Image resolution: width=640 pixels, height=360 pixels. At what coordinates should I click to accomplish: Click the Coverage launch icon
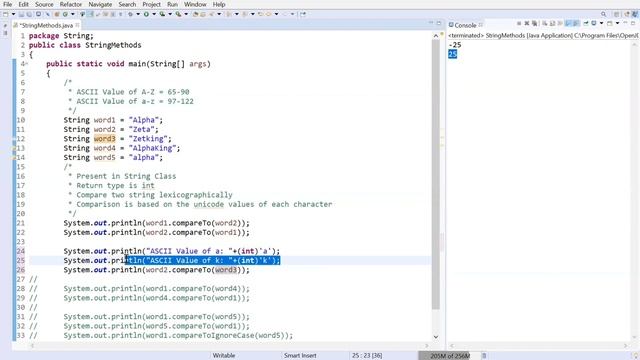point(162,14)
